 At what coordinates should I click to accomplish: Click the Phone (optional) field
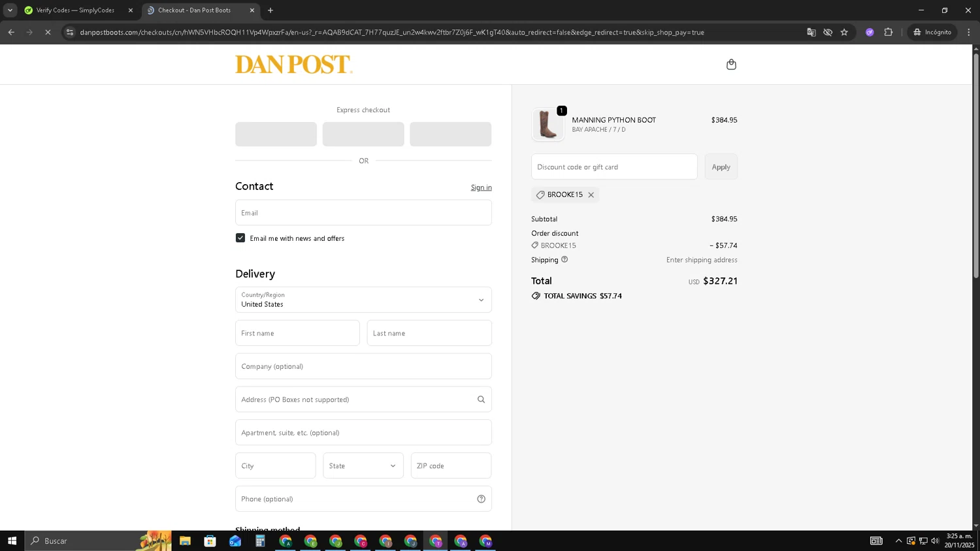(363, 499)
